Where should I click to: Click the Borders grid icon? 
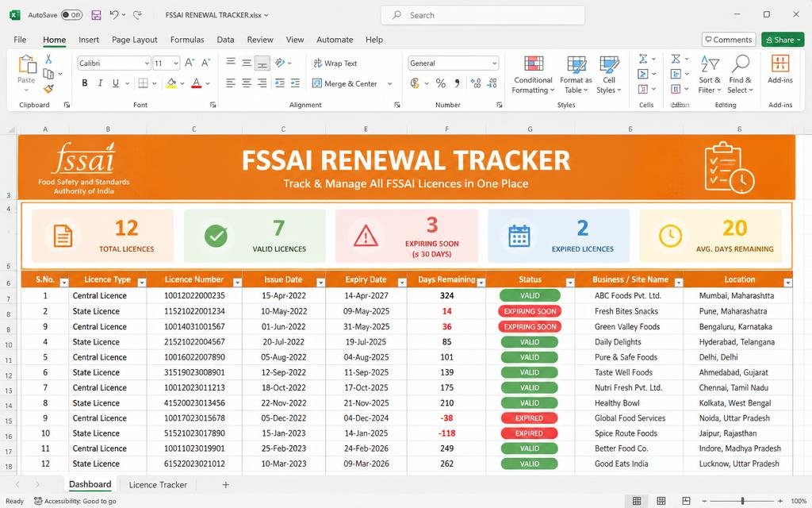pyautogui.click(x=143, y=83)
